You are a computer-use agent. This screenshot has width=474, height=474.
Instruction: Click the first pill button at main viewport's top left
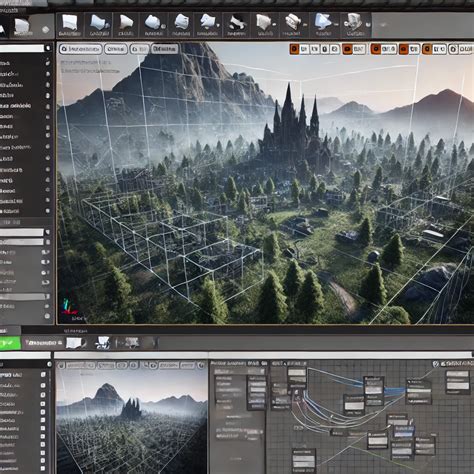[81, 49]
